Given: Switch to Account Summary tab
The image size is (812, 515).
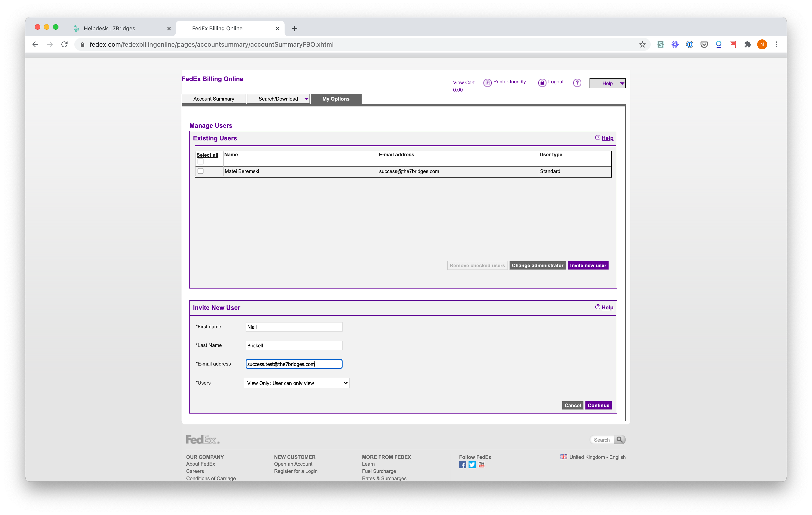Looking at the screenshot, I should pyautogui.click(x=213, y=99).
